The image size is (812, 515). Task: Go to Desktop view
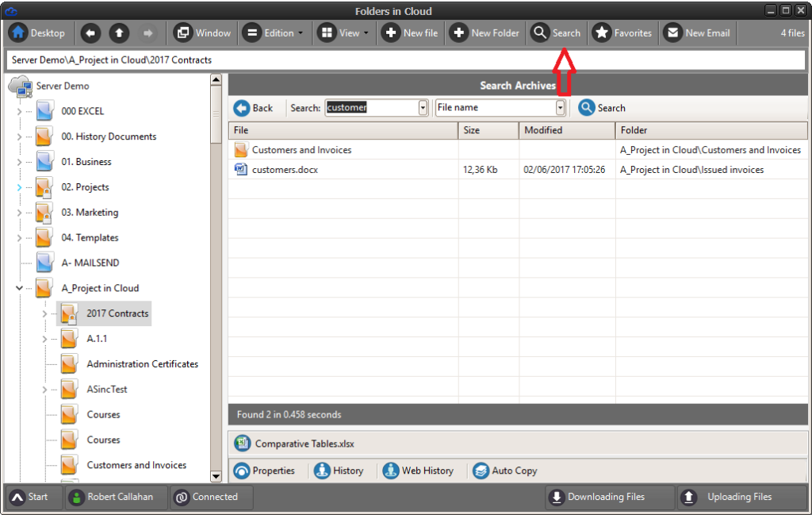pos(38,33)
